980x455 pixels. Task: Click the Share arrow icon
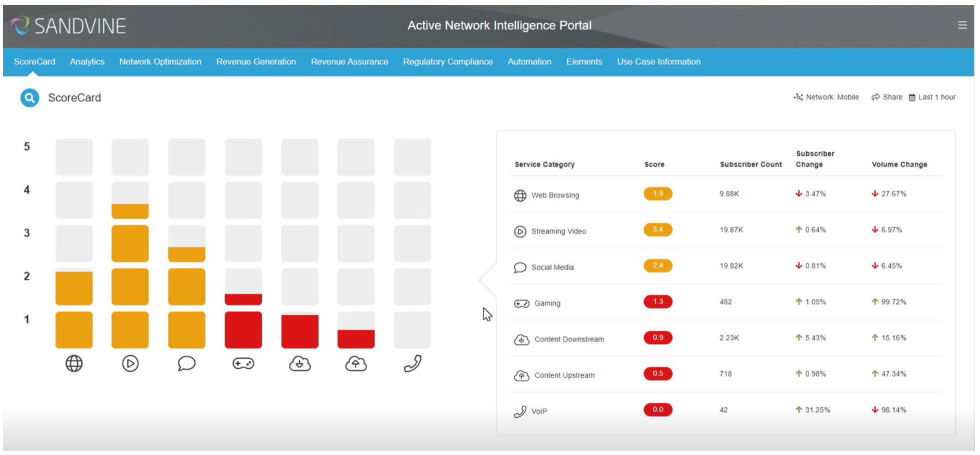(x=875, y=97)
